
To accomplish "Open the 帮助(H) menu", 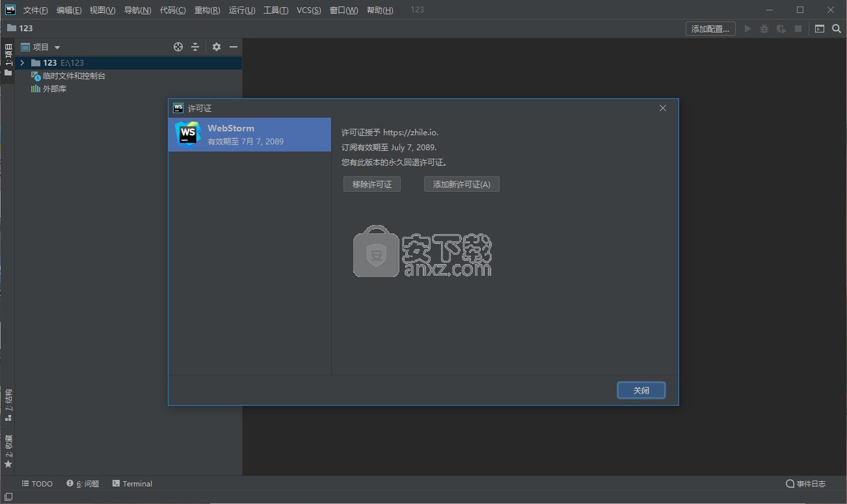I will tap(380, 10).
